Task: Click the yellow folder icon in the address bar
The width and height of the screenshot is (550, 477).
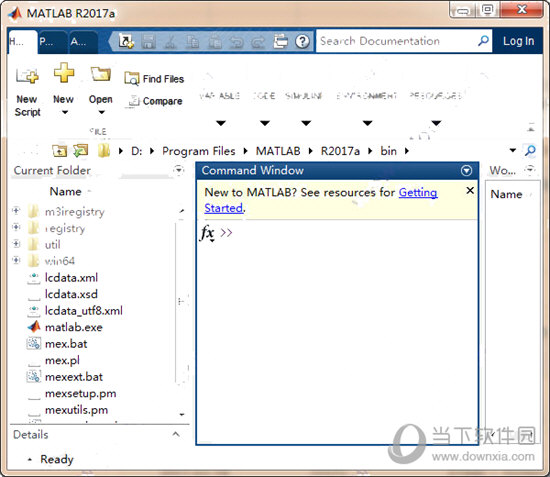Action: click(104, 151)
